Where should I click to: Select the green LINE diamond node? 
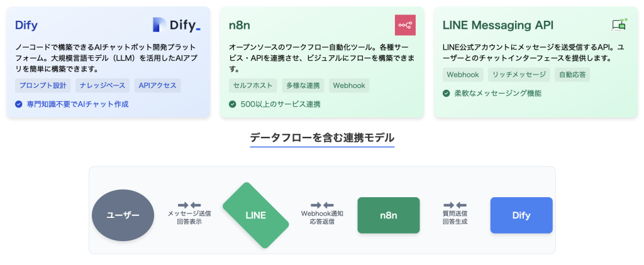(x=255, y=215)
